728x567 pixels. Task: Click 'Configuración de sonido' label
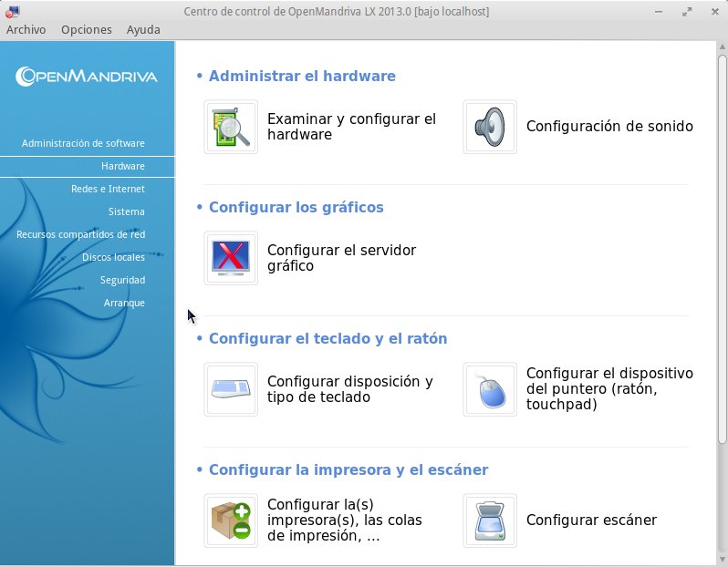click(609, 126)
